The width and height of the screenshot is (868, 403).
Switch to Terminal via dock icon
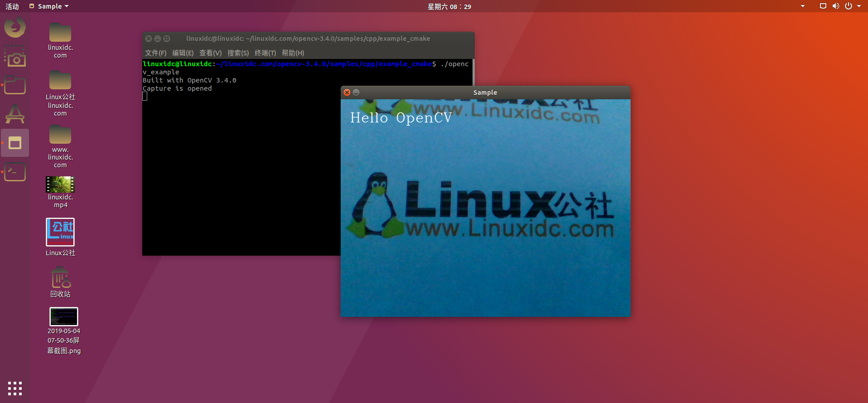15,172
